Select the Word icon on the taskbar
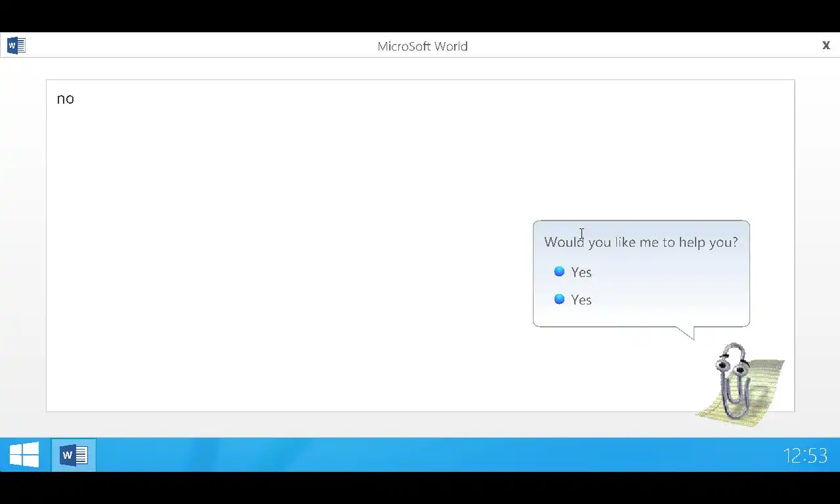The width and height of the screenshot is (840, 504). 73,455
